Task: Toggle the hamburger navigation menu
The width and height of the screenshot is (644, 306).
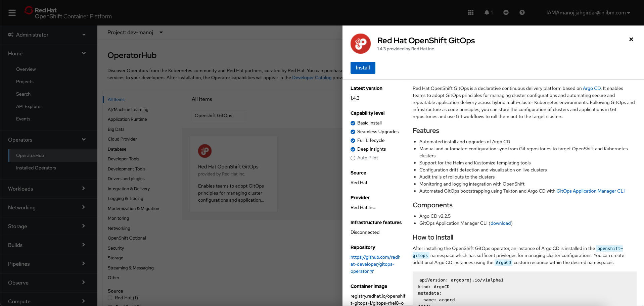Action: (x=12, y=13)
